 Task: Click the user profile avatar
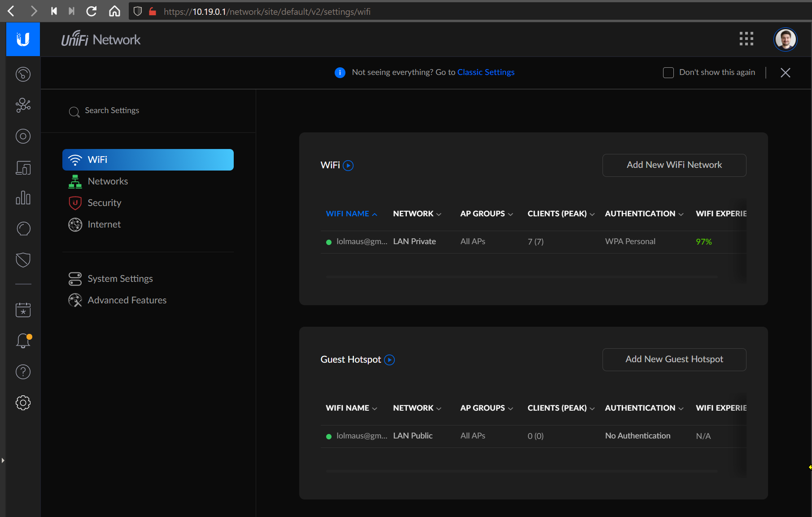point(785,39)
